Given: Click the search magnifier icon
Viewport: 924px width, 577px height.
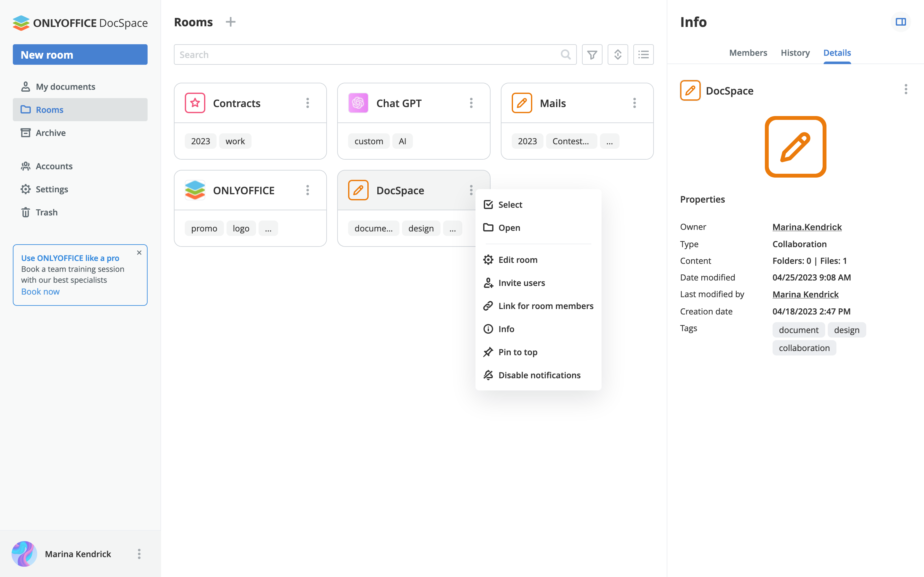Looking at the screenshot, I should click(566, 54).
